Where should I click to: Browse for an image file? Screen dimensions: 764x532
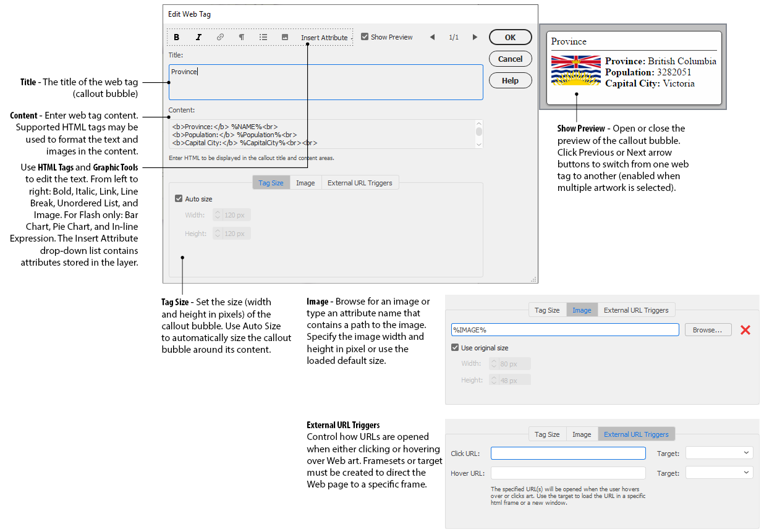(x=708, y=330)
